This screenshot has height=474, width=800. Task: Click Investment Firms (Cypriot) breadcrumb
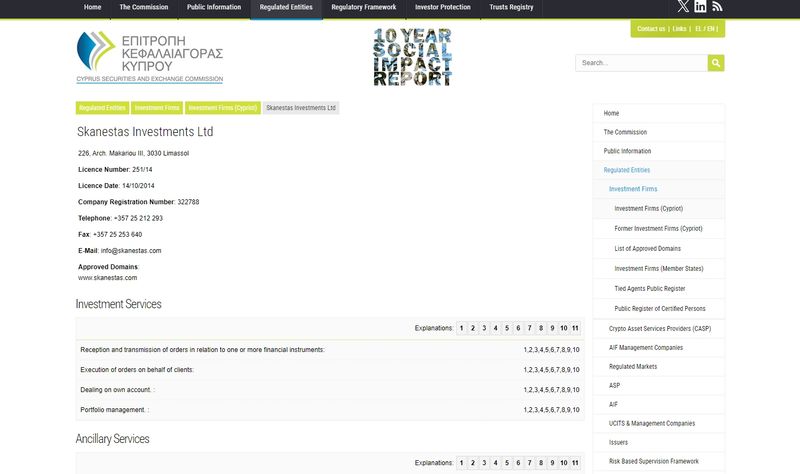coord(223,108)
